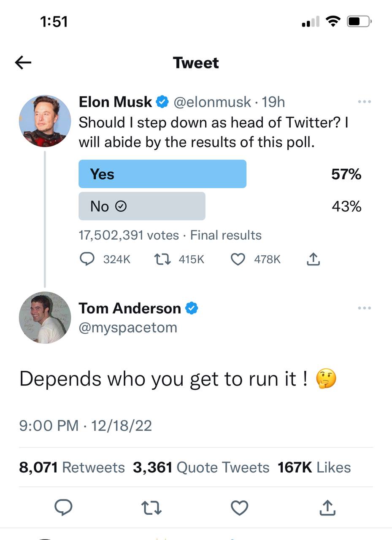Open more options on Elon Musk's tweet
The height and width of the screenshot is (540, 392).
click(x=364, y=102)
